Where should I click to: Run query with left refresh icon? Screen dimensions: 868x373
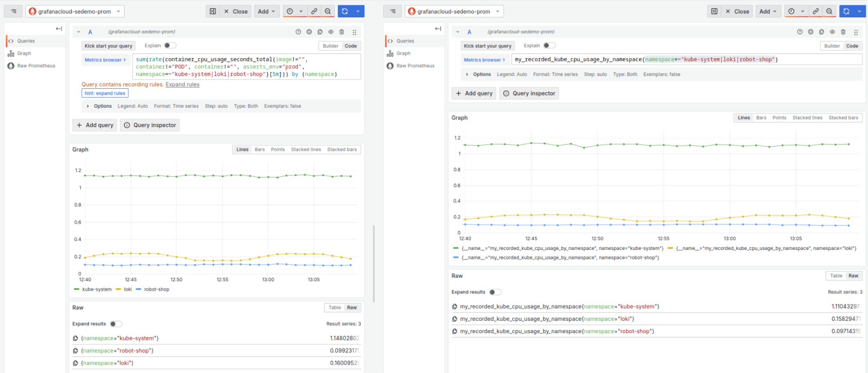(x=345, y=11)
